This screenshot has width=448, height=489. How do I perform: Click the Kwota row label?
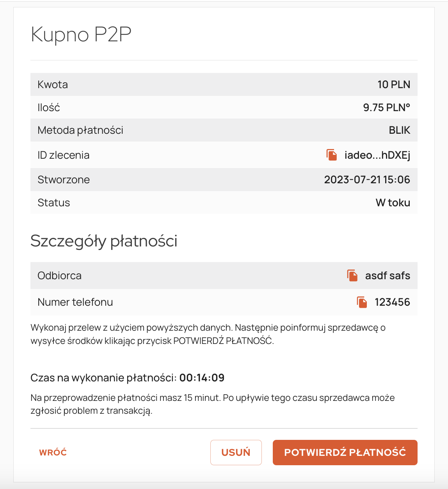pos(53,85)
